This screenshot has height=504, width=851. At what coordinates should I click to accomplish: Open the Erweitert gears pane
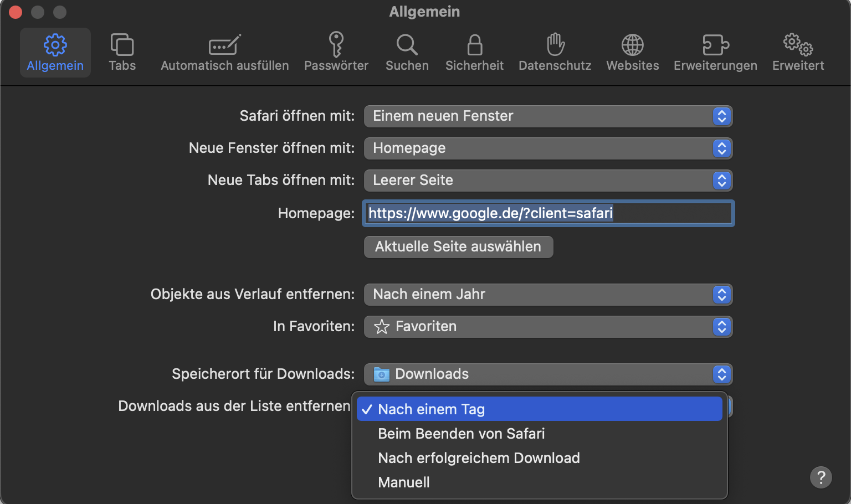[798, 53]
